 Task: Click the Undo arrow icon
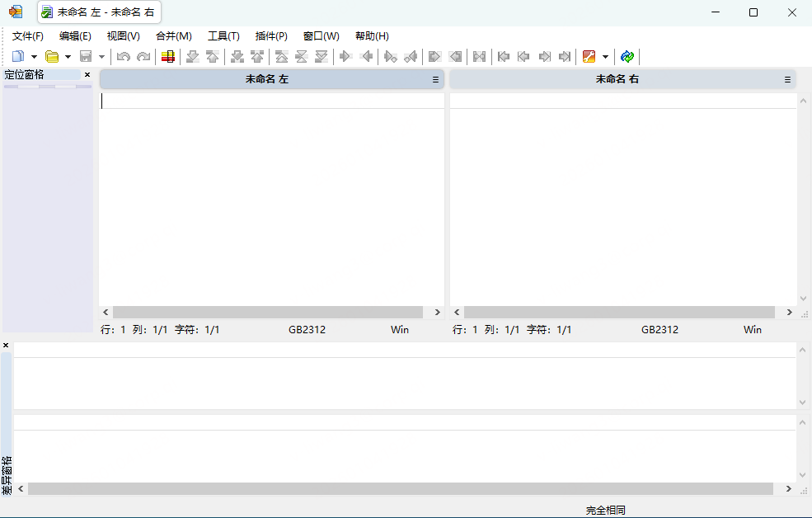click(x=124, y=56)
